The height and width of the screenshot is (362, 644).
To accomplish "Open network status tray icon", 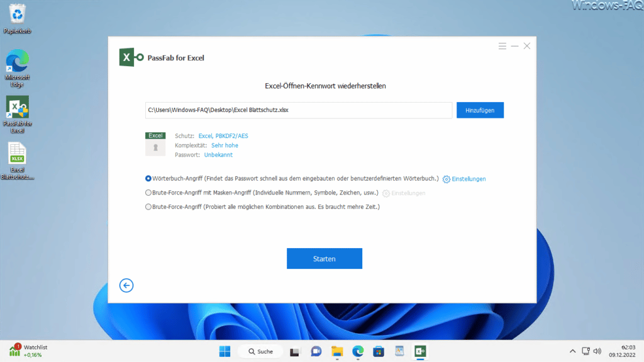I will point(586,351).
